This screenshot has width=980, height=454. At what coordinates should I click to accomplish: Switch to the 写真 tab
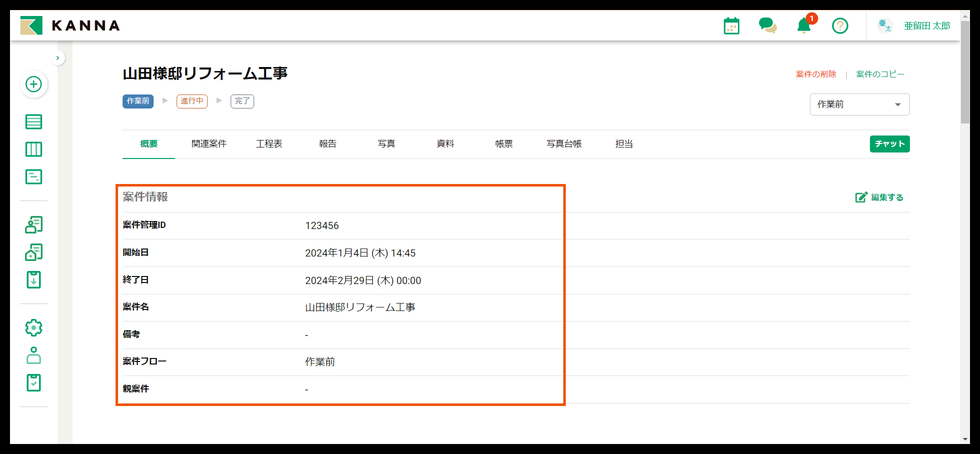pos(386,143)
